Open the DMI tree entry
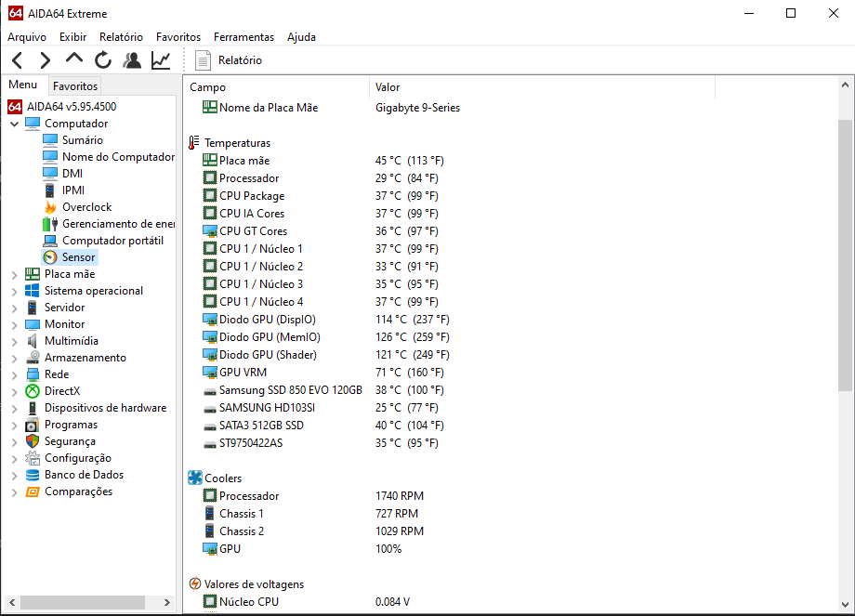Image resolution: width=855 pixels, height=616 pixels. tap(72, 174)
